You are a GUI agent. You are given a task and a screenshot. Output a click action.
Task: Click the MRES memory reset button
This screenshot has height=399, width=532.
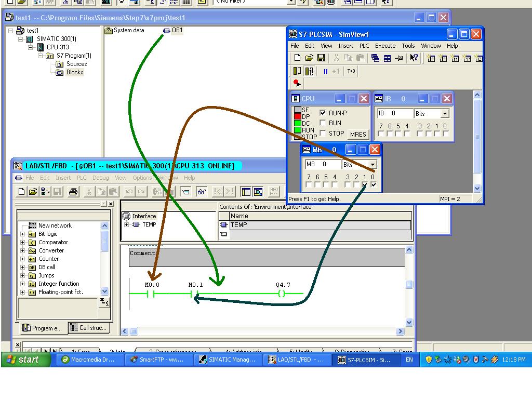pos(358,134)
